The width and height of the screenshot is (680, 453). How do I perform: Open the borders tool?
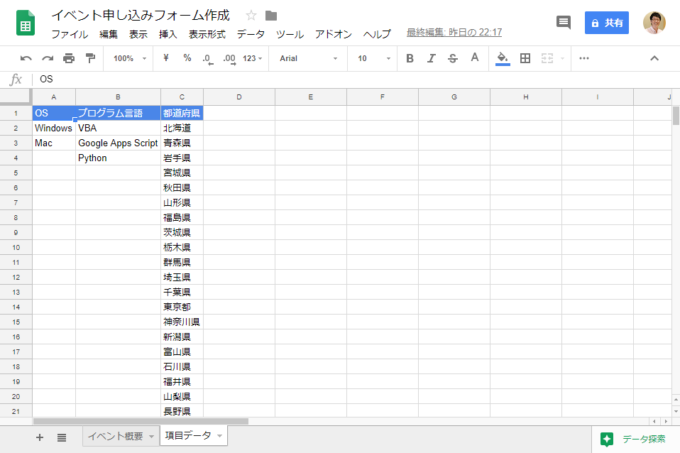point(525,59)
